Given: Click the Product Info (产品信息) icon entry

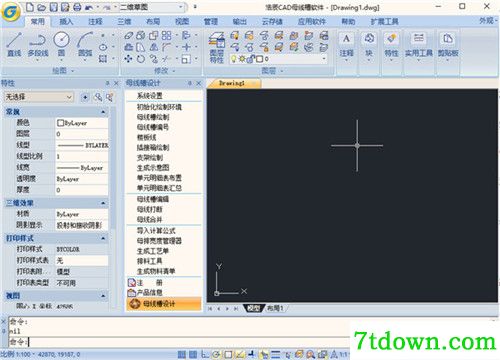Looking at the screenshot, I should pyautogui.click(x=132, y=293).
